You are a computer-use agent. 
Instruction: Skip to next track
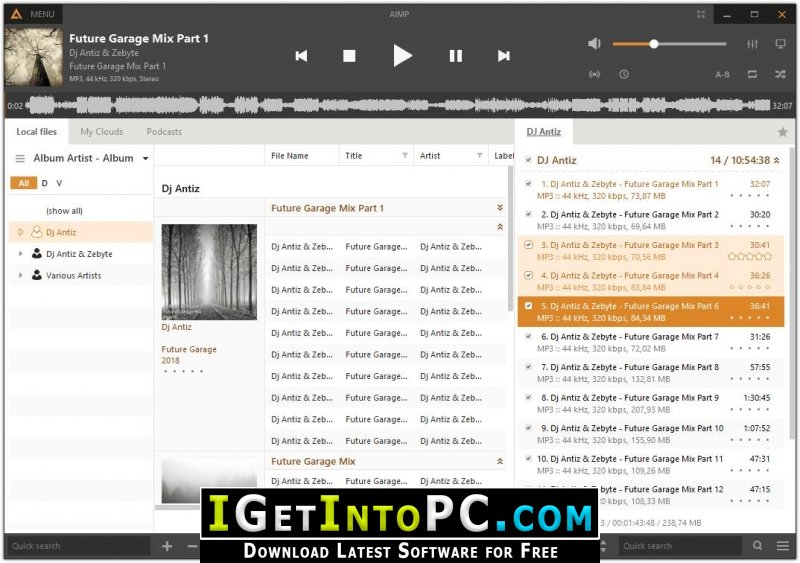(504, 56)
